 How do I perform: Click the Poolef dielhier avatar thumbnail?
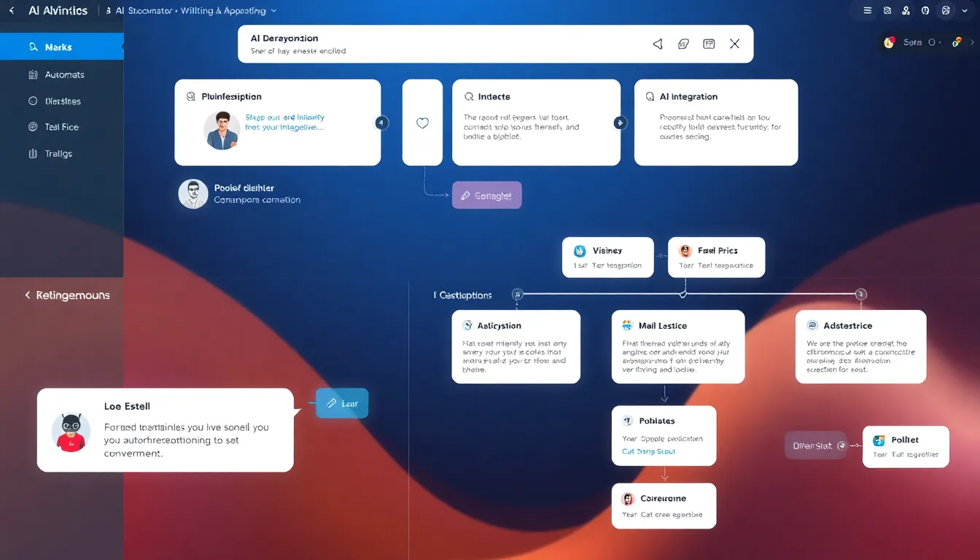click(192, 193)
